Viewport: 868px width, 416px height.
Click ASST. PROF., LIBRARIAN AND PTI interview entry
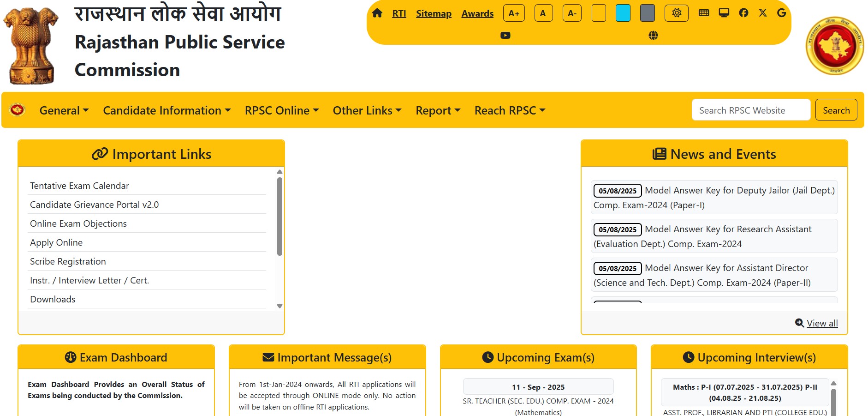click(x=745, y=412)
